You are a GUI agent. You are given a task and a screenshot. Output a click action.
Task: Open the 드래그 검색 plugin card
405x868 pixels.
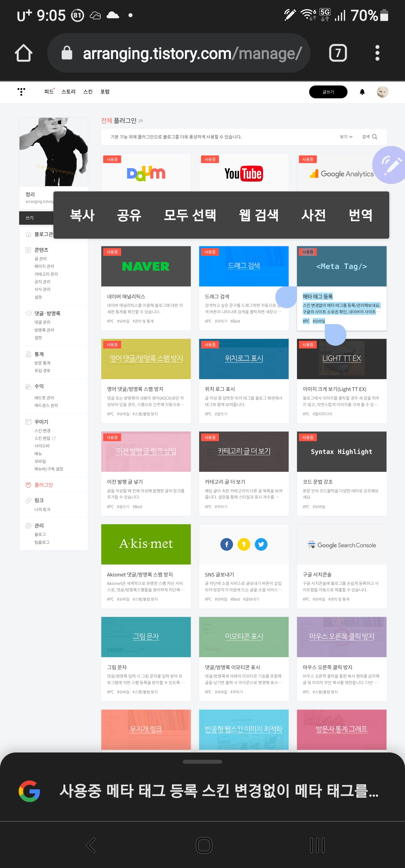coord(244,288)
